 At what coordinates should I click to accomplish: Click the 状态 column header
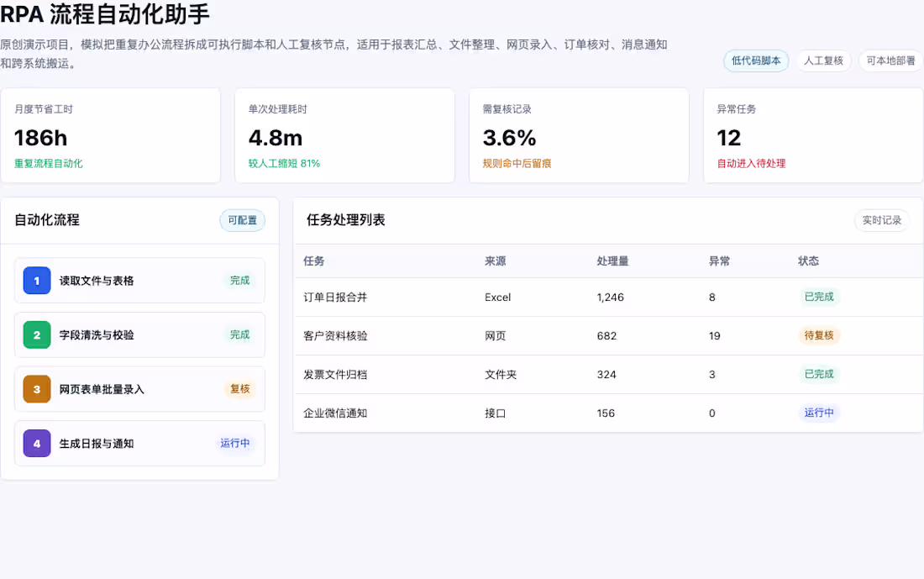pyautogui.click(x=808, y=261)
